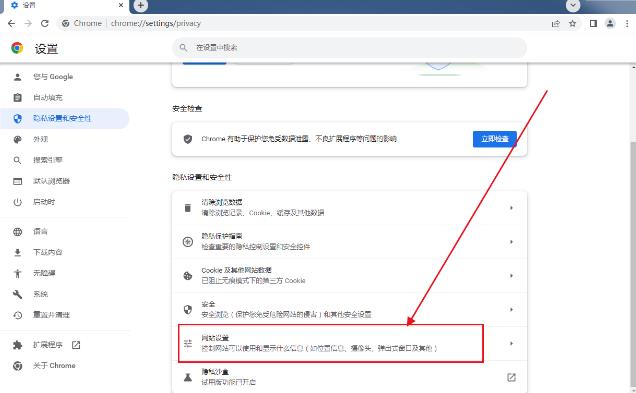Open 自动填充 sidebar section
Image resolution: width=636 pixels, height=393 pixels.
tap(65, 98)
